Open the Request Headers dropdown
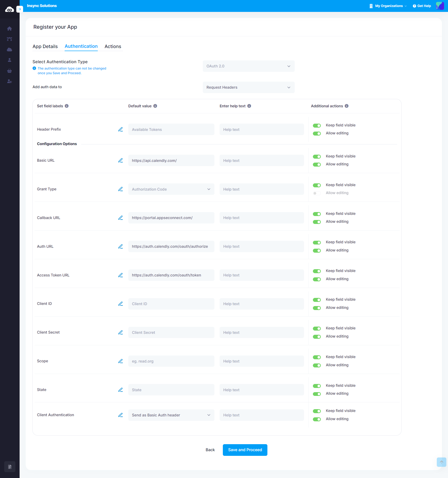This screenshot has height=478, width=448. (248, 87)
